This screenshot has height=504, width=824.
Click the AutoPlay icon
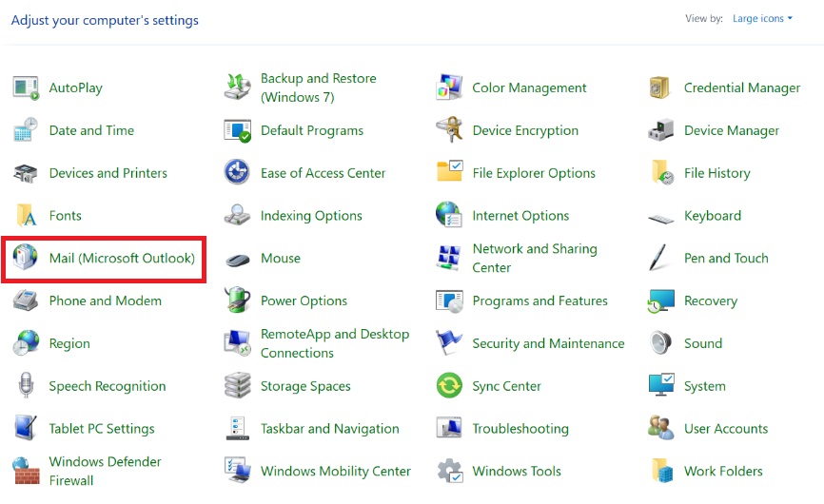click(26, 88)
